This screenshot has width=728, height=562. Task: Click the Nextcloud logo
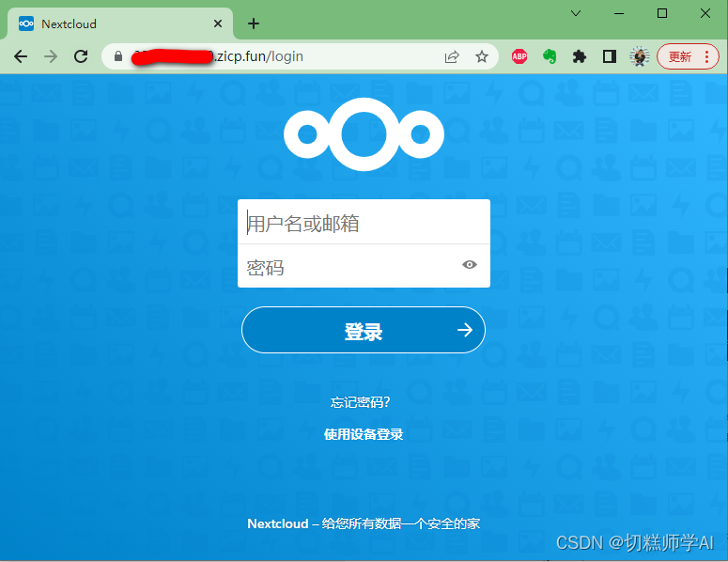pos(364,134)
